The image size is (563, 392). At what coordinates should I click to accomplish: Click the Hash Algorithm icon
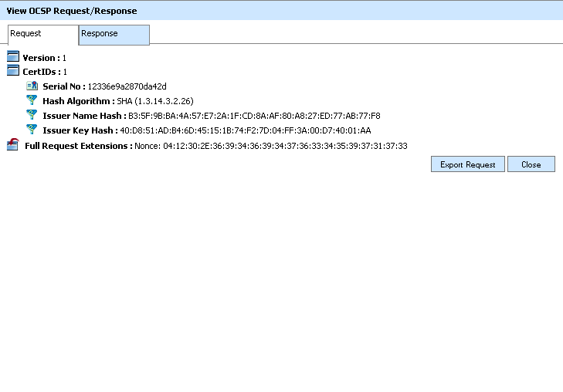coord(32,100)
